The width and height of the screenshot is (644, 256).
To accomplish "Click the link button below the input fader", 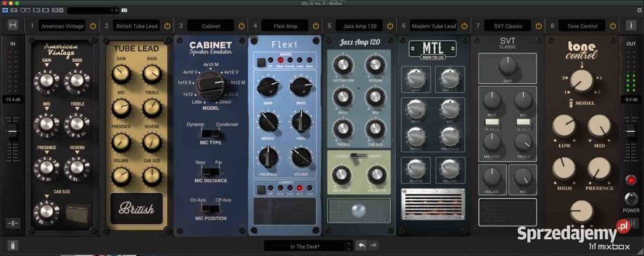I will [x=13, y=224].
